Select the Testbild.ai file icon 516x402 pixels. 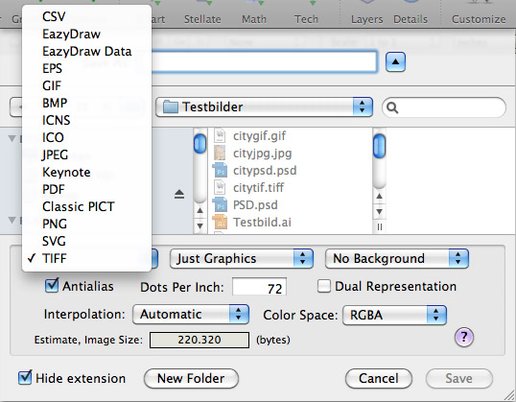pos(220,222)
